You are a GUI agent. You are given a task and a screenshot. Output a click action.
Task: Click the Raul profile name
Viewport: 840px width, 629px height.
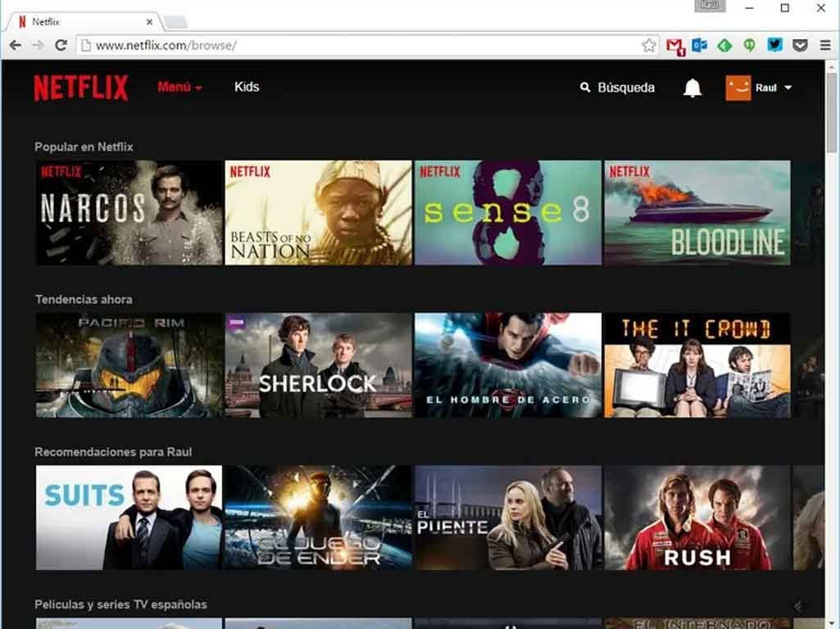pyautogui.click(x=766, y=88)
